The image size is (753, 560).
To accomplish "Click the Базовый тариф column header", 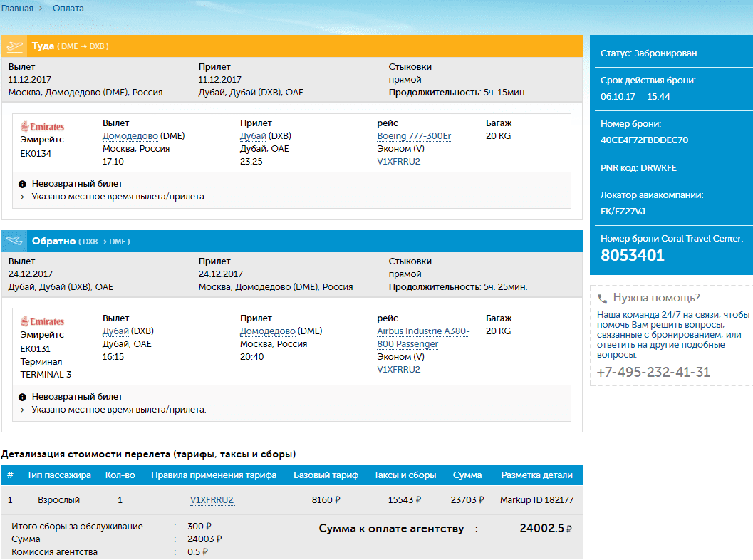I will [x=326, y=475].
